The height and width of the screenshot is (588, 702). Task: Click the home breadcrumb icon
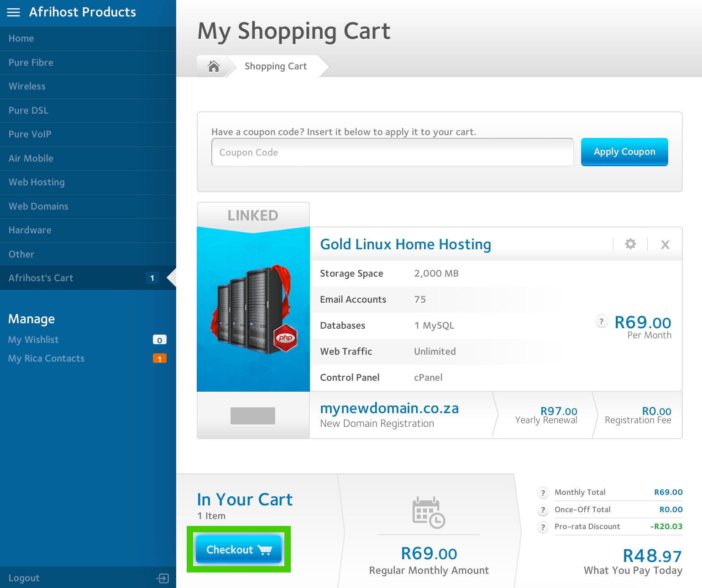pos(214,67)
